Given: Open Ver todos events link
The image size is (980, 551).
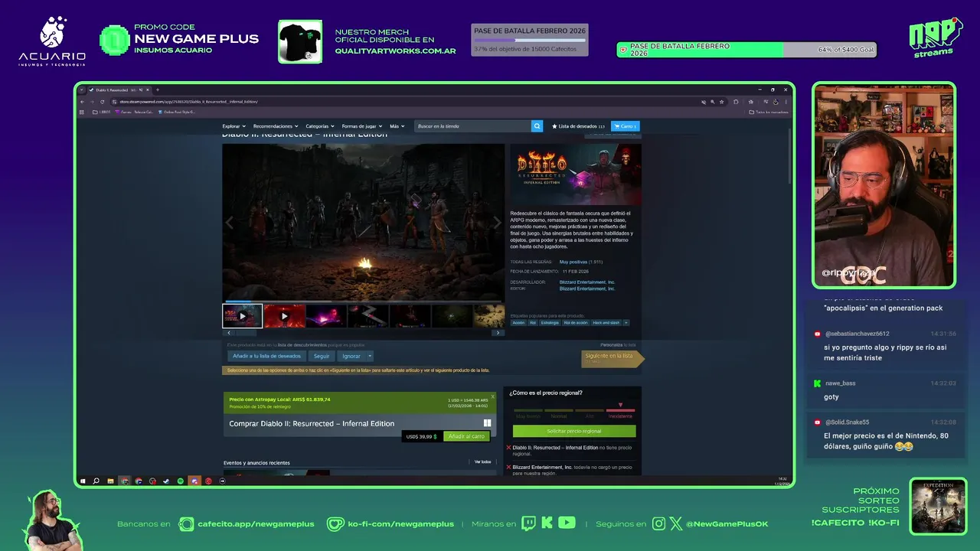Looking at the screenshot, I should click(482, 462).
